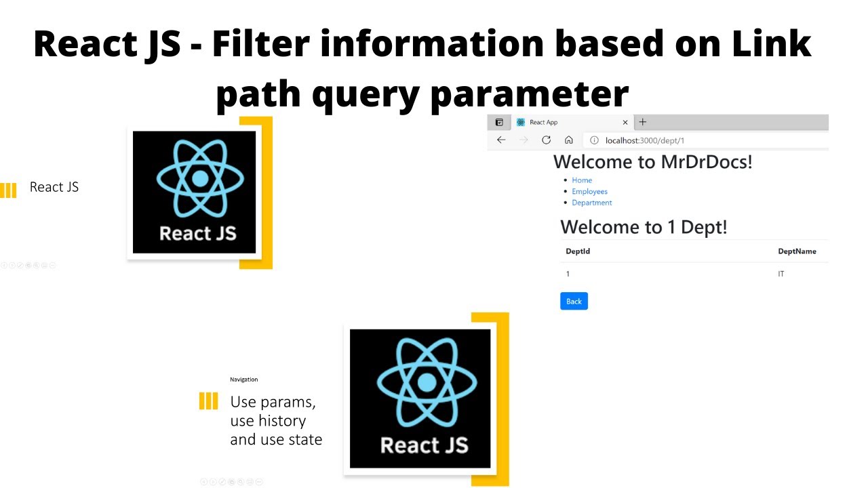View site information icon beside localhost URL
Image resolution: width=868 pixels, height=488 pixels.
(594, 140)
